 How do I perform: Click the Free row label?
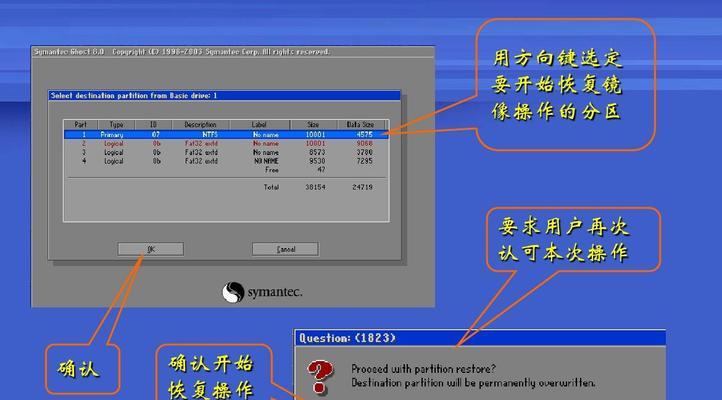[272, 170]
